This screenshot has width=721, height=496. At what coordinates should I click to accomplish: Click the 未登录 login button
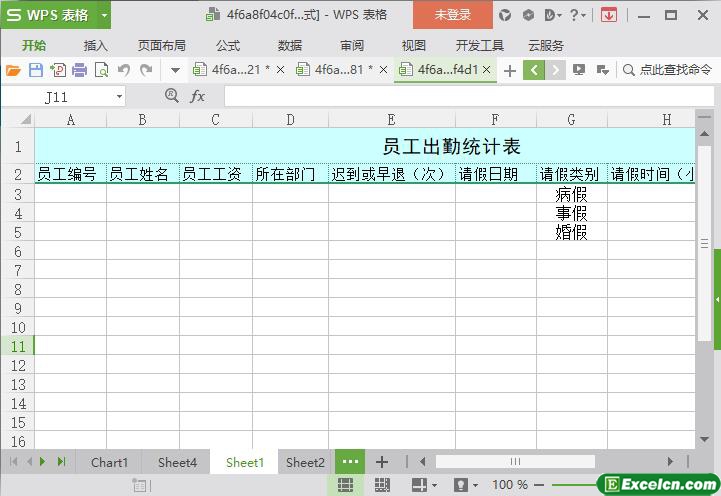(452, 15)
